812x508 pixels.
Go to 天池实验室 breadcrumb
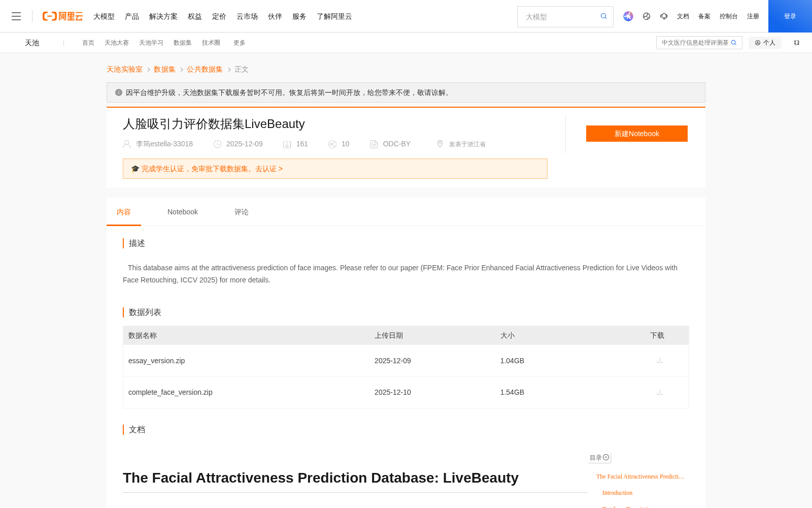click(x=124, y=69)
